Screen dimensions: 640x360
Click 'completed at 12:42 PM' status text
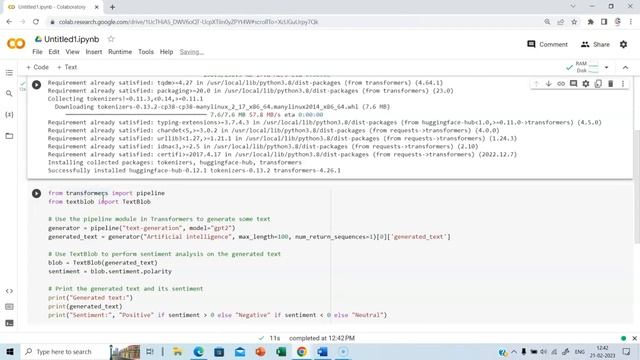pyautogui.click(x=322, y=338)
